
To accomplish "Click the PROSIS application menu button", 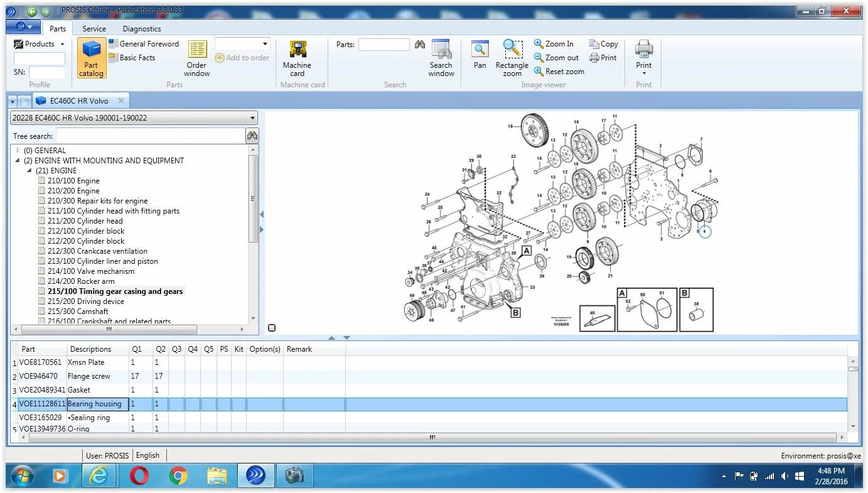I will [x=23, y=27].
